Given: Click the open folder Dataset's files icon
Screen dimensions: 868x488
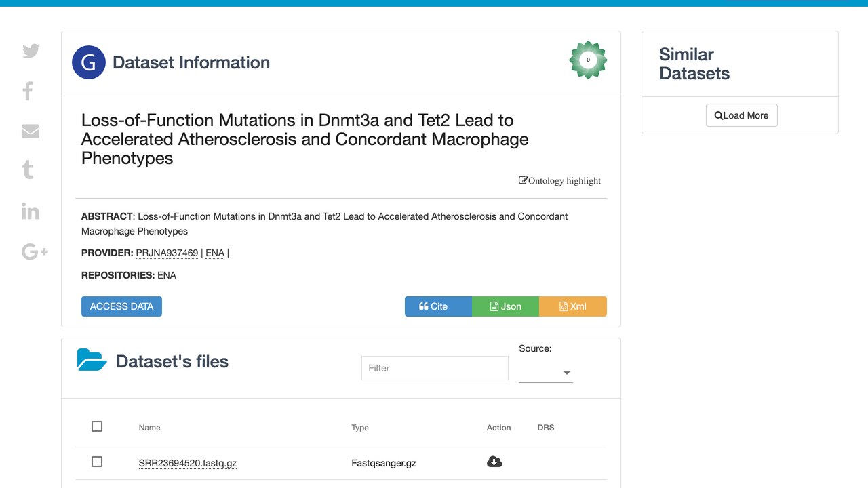Looking at the screenshot, I should (x=92, y=360).
